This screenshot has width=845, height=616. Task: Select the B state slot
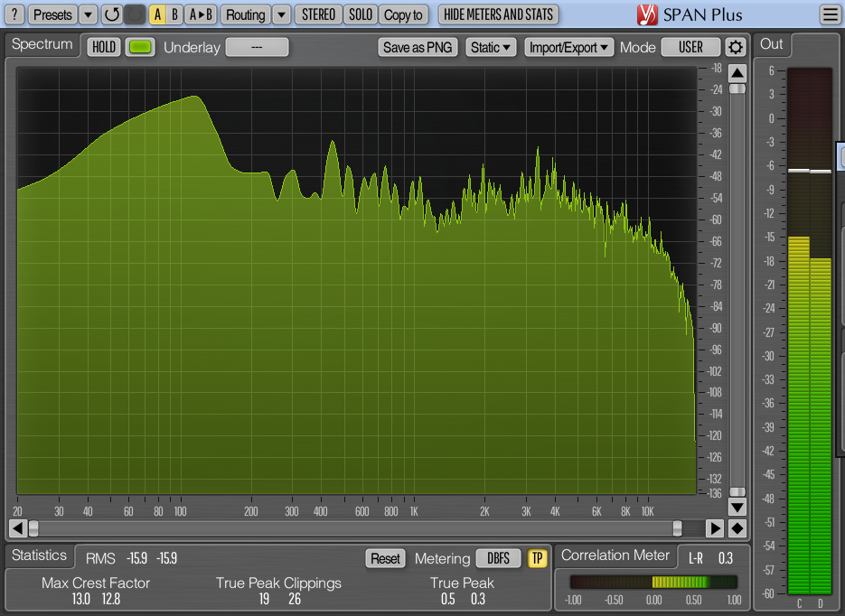tap(174, 14)
